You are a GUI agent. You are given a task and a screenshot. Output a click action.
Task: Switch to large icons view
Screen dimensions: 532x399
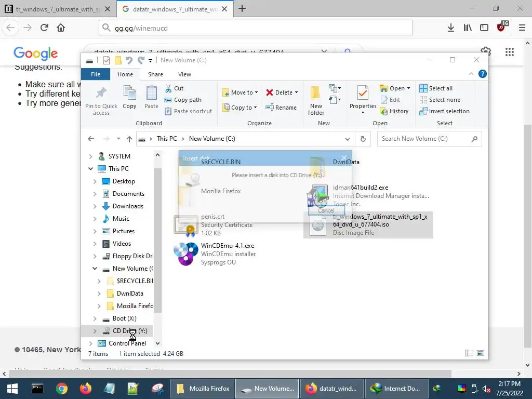pos(481,353)
